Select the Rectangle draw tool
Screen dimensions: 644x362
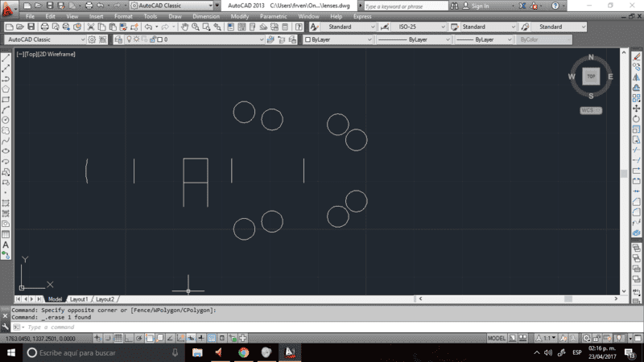click(6, 100)
